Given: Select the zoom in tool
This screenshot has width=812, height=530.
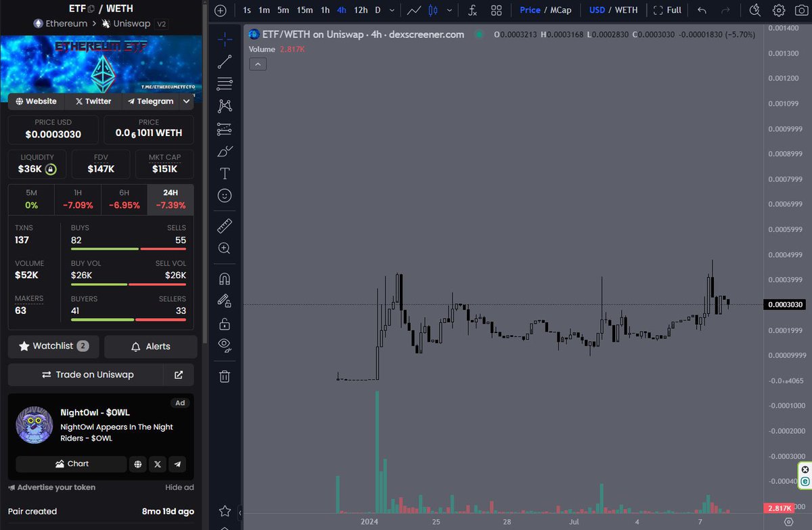Looking at the screenshot, I should [x=225, y=248].
